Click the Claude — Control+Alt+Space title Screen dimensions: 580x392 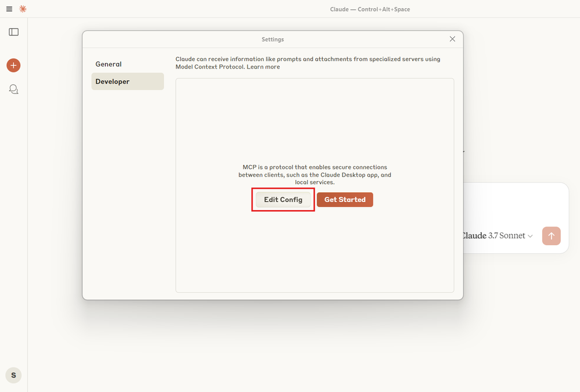pyautogui.click(x=370, y=9)
